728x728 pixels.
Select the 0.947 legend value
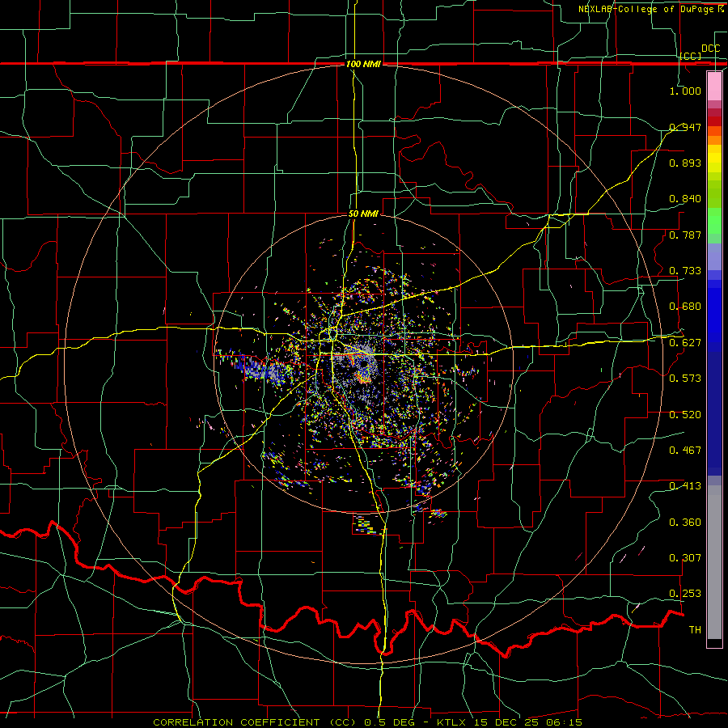[685, 127]
